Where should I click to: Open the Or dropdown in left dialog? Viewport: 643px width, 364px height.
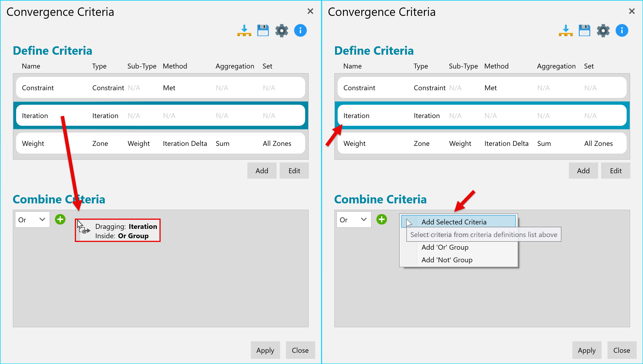click(x=33, y=220)
